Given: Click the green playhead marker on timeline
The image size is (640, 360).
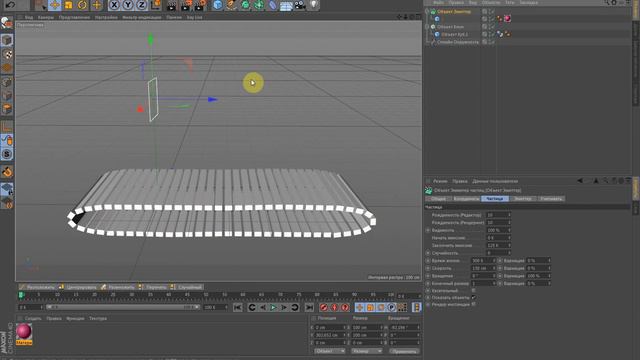Looking at the screenshot, I should (21, 295).
